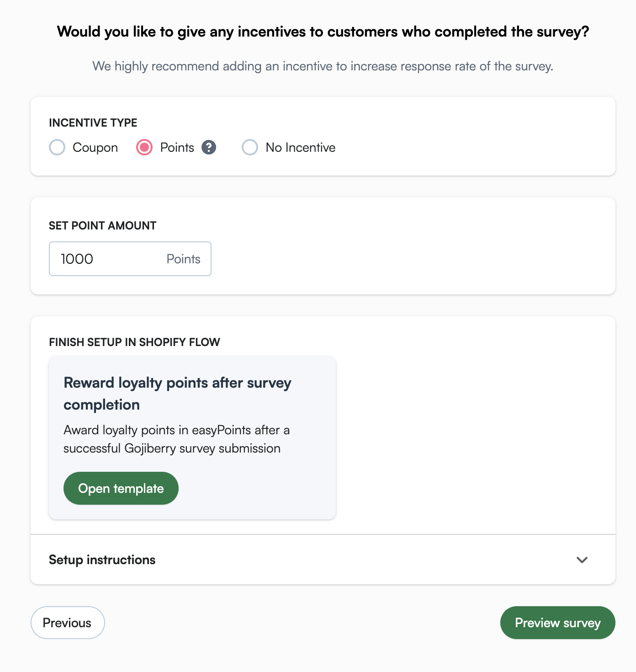
Task: Go back with the Previous button
Action: (68, 623)
